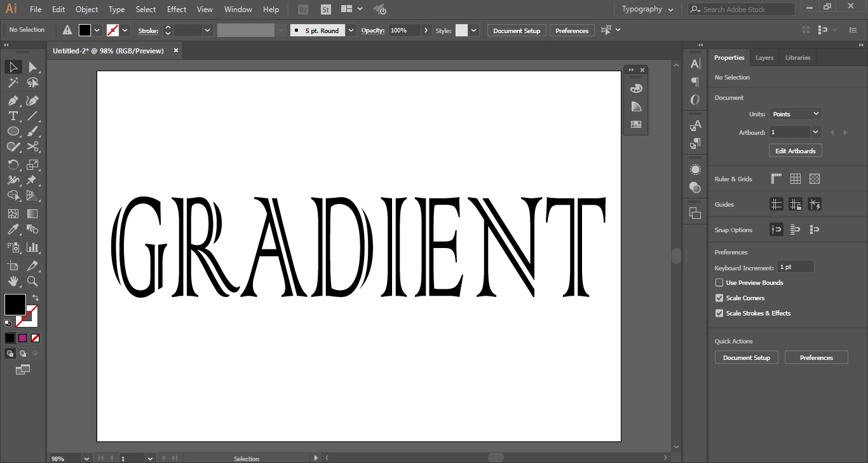The height and width of the screenshot is (463, 868).
Task: Switch to the Layers tab
Action: (x=764, y=58)
